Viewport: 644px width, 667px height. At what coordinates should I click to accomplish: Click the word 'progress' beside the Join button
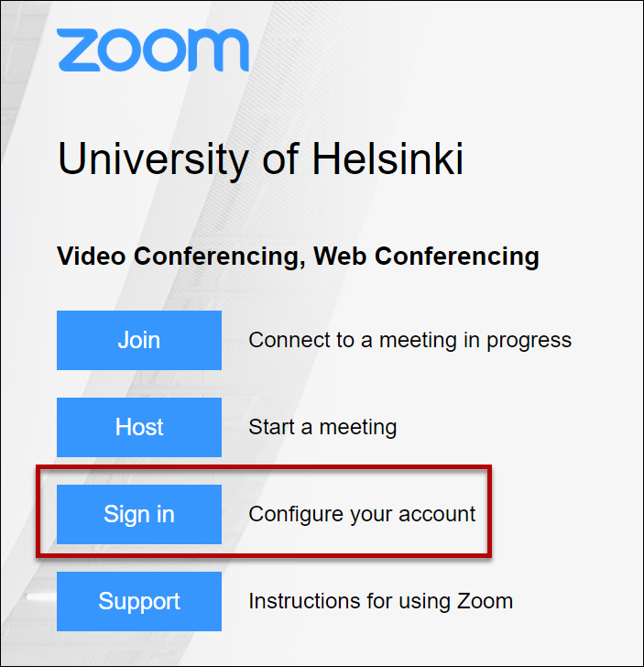click(x=529, y=342)
